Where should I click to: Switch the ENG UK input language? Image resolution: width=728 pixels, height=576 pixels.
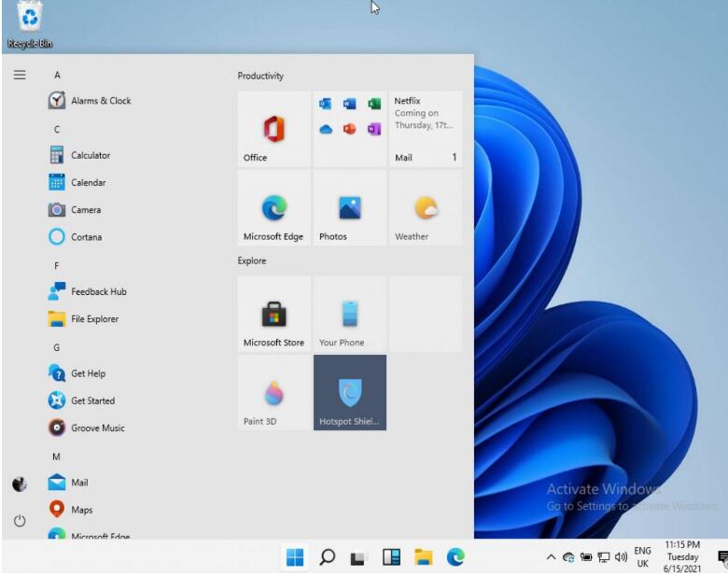(x=642, y=557)
